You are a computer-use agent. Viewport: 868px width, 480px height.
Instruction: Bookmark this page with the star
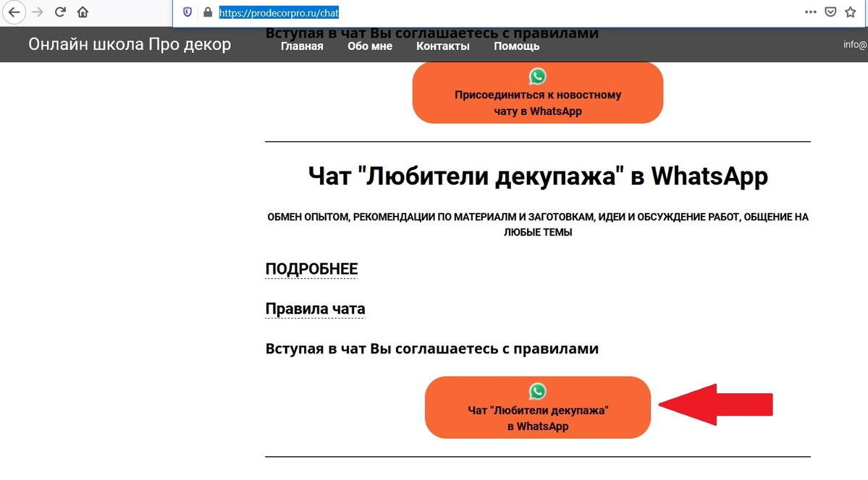click(851, 12)
